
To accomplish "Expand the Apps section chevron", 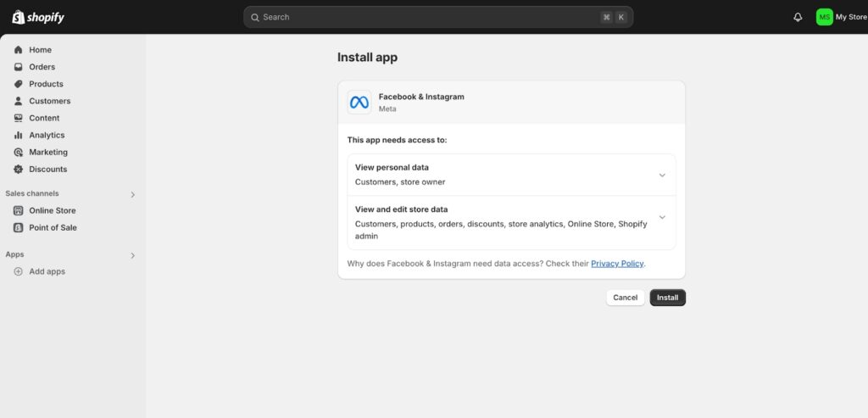I will [132, 255].
